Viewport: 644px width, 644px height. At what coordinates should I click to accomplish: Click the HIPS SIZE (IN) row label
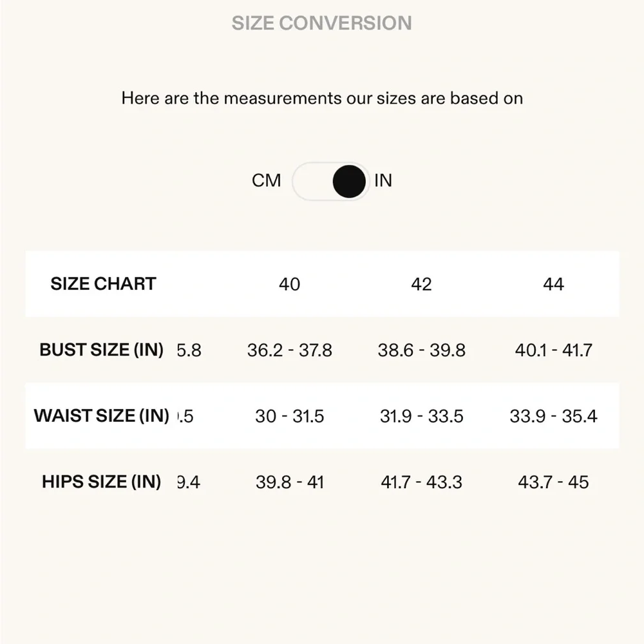[x=102, y=482]
